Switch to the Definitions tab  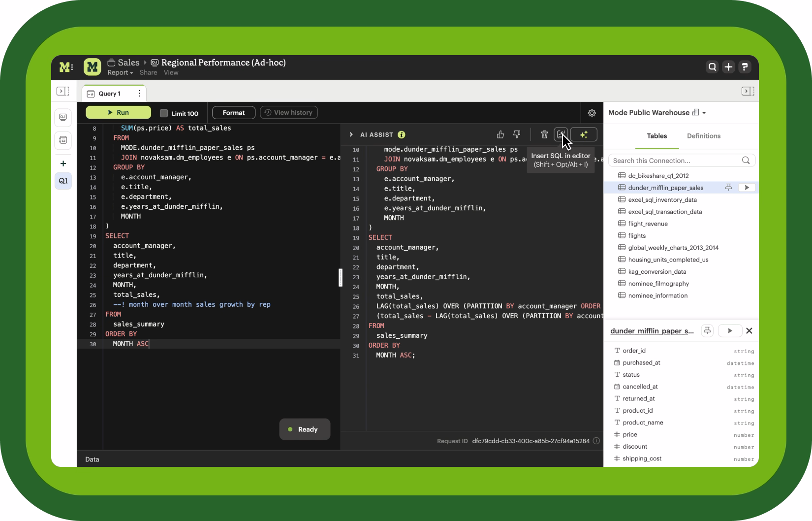click(x=703, y=136)
